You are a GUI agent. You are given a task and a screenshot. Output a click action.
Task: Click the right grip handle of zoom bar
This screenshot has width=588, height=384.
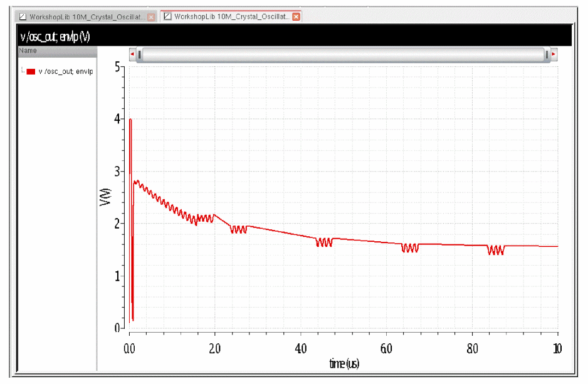click(547, 54)
